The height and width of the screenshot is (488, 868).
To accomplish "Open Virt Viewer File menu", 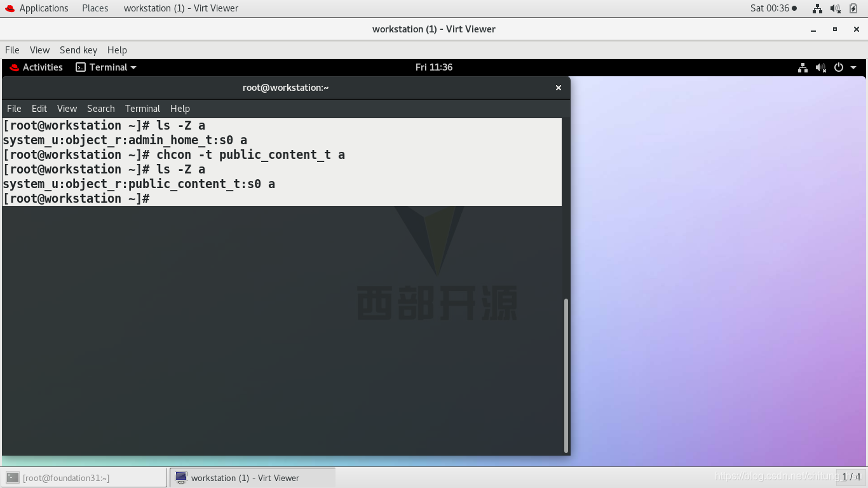I will [x=12, y=50].
